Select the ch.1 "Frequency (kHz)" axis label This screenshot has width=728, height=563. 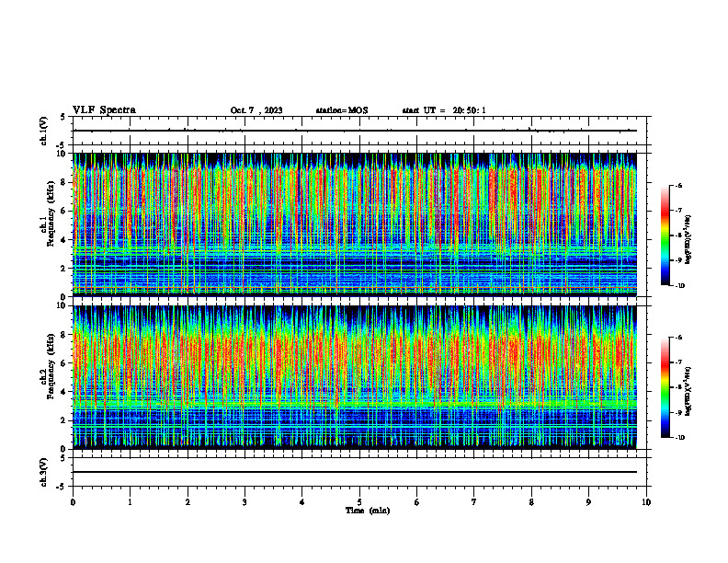tap(51, 214)
